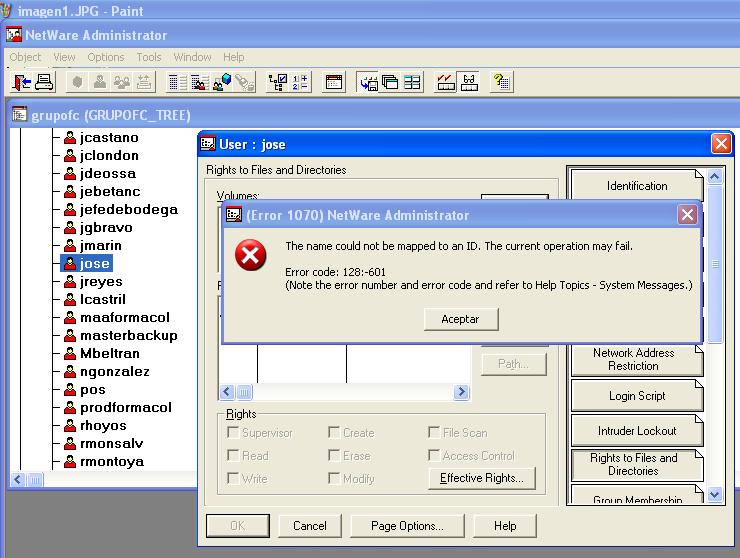The width and height of the screenshot is (740, 558).
Task: Open the Tools menu
Action: pyautogui.click(x=149, y=57)
